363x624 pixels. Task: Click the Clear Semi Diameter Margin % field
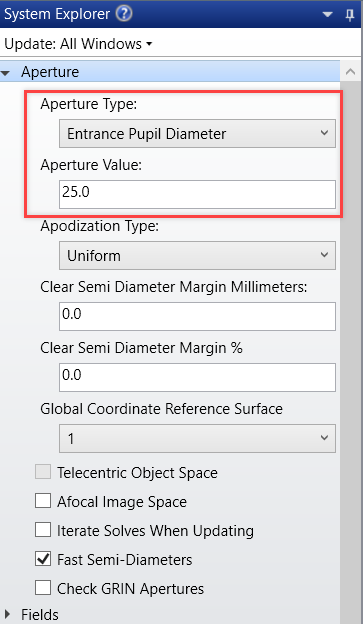point(197,377)
